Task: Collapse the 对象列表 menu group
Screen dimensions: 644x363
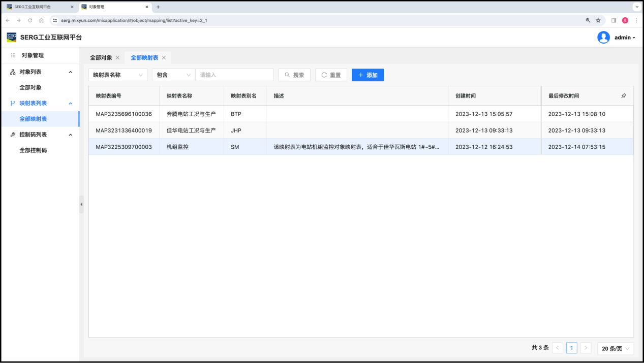Action: click(70, 72)
